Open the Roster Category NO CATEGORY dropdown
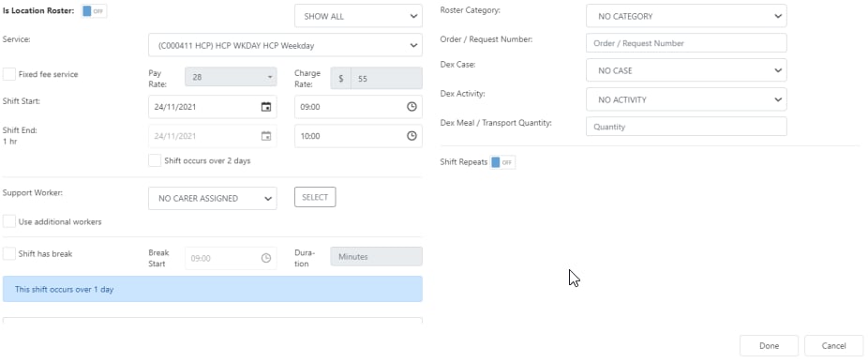 686,16
